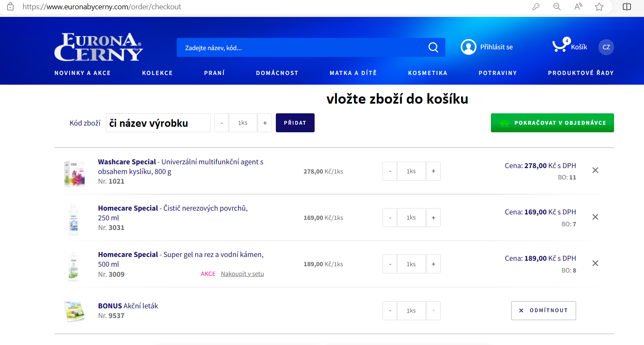Viewport: 644px width, 345px height.
Task: Delete Super gel na rez item
Action: point(595,263)
